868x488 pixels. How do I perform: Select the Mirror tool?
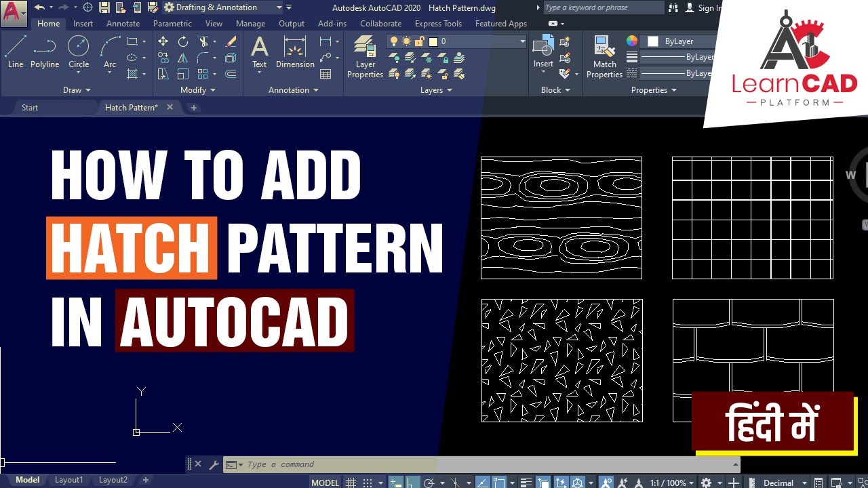click(x=183, y=58)
